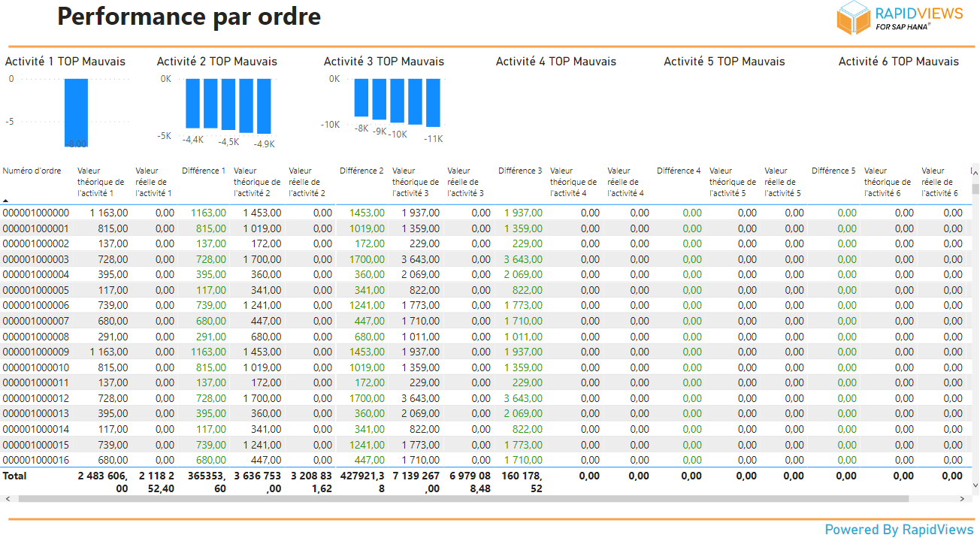Select order row 000001000012

click(x=485, y=398)
